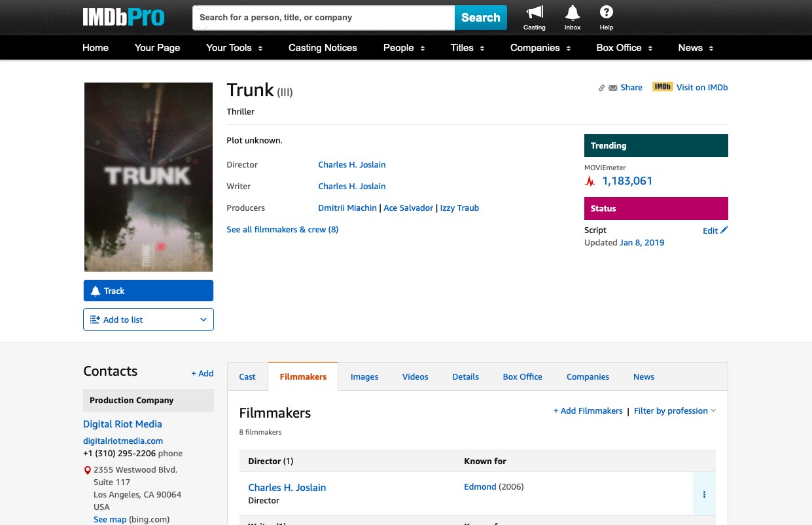Click the email envelope share icon
Screen dimensions: 812x525
(613, 88)
